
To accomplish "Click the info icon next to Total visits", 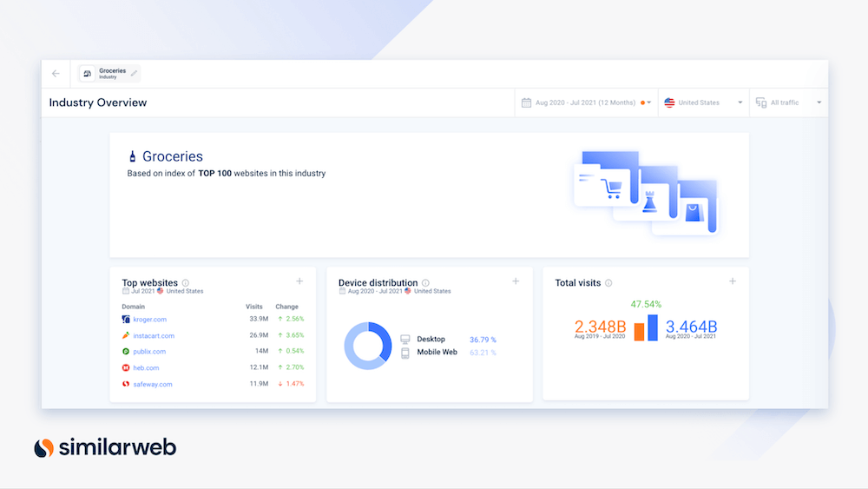I will point(608,283).
